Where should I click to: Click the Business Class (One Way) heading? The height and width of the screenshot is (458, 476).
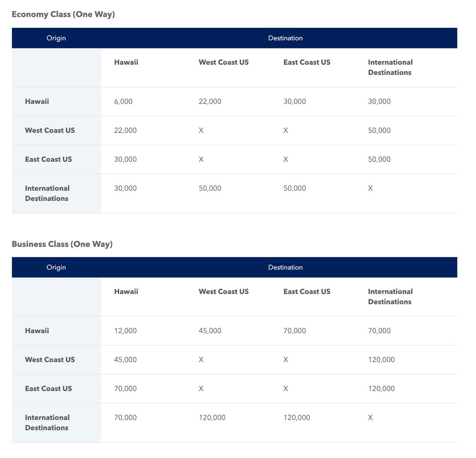[x=62, y=244]
